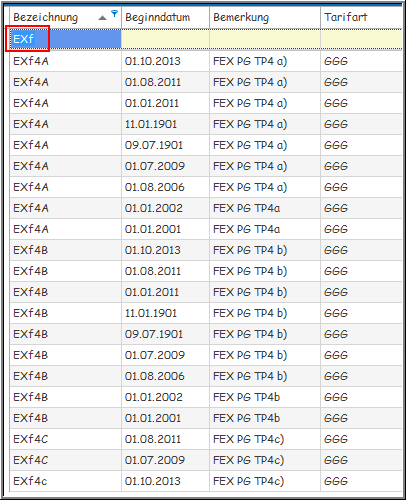Image resolution: width=406 pixels, height=500 pixels.
Task: Select the EXf4C row dated 01.08.2011
Action: (x=206, y=439)
